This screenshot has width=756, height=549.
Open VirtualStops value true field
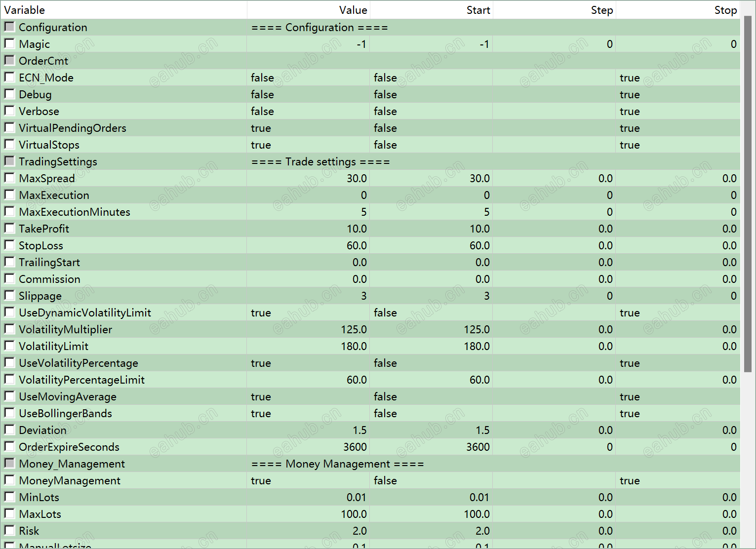pos(308,145)
